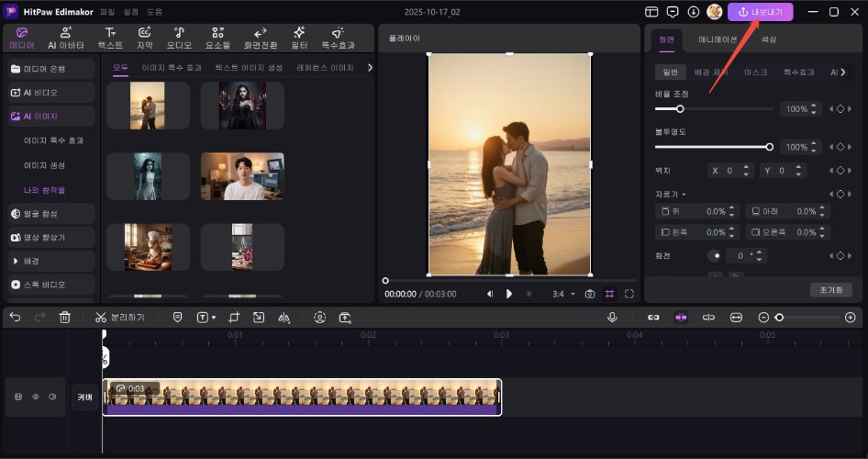Select the 화면전환 transitions icon
This screenshot has height=459, width=868.
260,38
